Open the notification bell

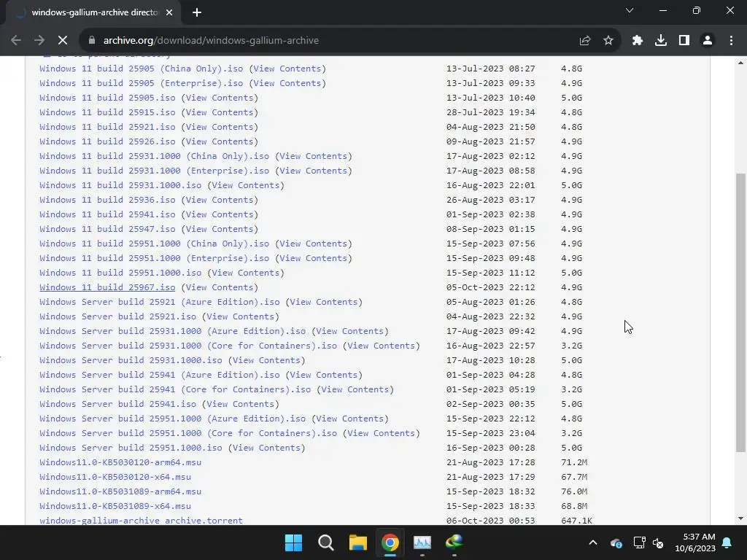pyautogui.click(x=727, y=542)
